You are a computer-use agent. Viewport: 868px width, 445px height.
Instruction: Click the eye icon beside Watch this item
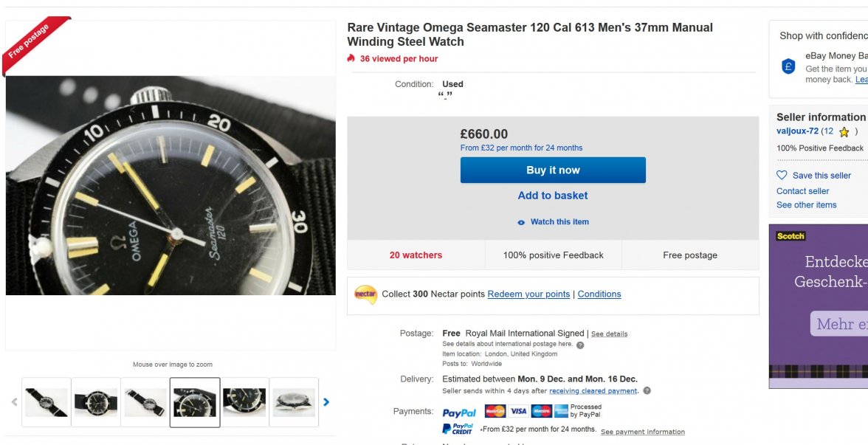click(x=521, y=222)
